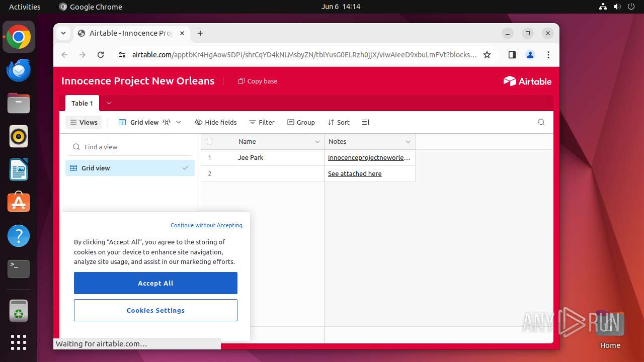Launch Terminal from the dock

(x=19, y=269)
